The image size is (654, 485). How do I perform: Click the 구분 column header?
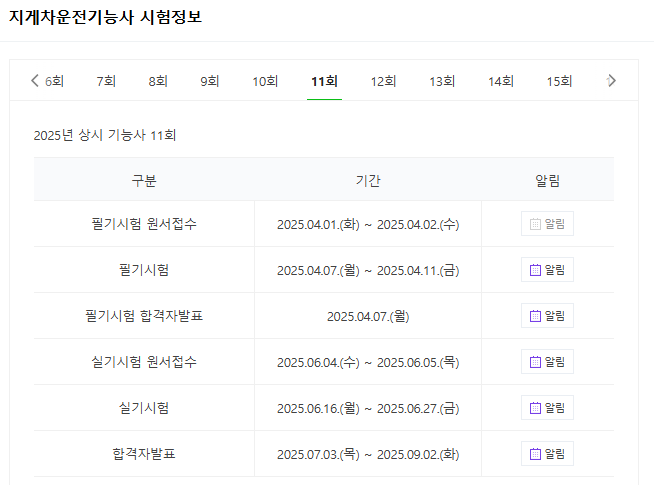pyautogui.click(x=144, y=181)
